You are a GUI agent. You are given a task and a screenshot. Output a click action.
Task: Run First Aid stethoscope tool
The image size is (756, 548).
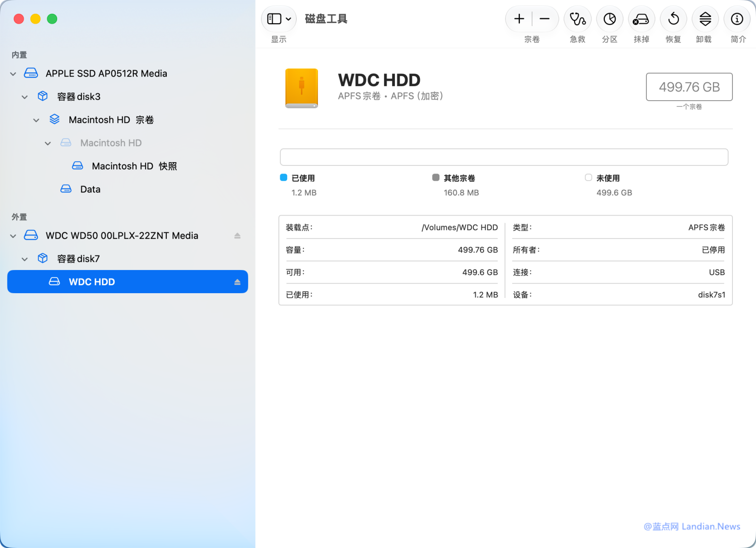(x=577, y=19)
